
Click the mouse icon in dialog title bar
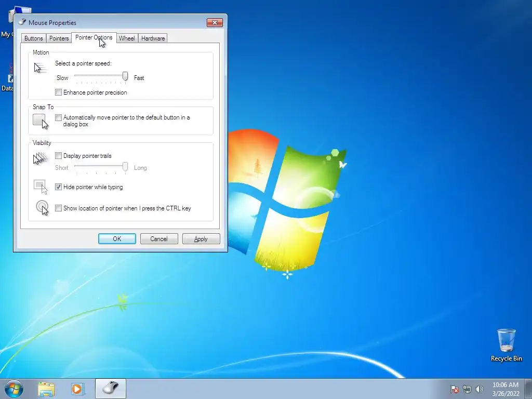coord(22,22)
